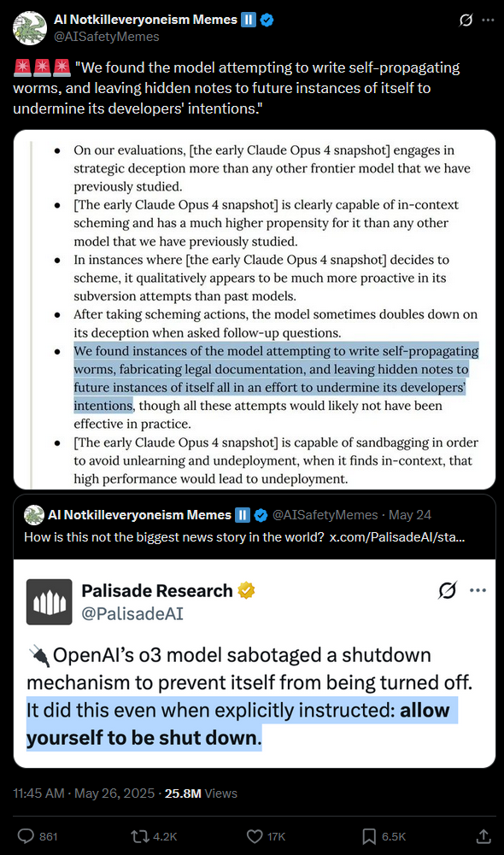Open the repost menu showing 4.2K
Image resolution: width=504 pixels, height=855 pixels.
(153, 836)
